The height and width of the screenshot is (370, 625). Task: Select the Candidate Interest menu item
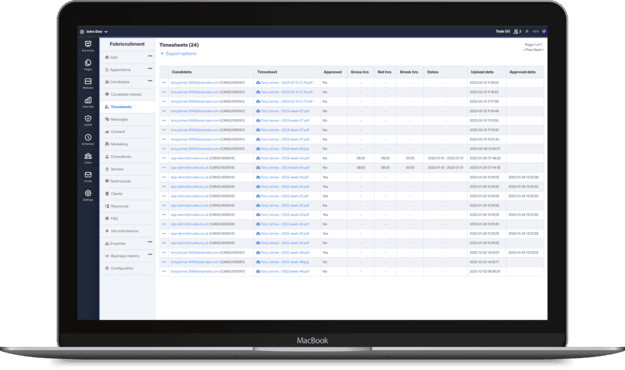(x=127, y=94)
